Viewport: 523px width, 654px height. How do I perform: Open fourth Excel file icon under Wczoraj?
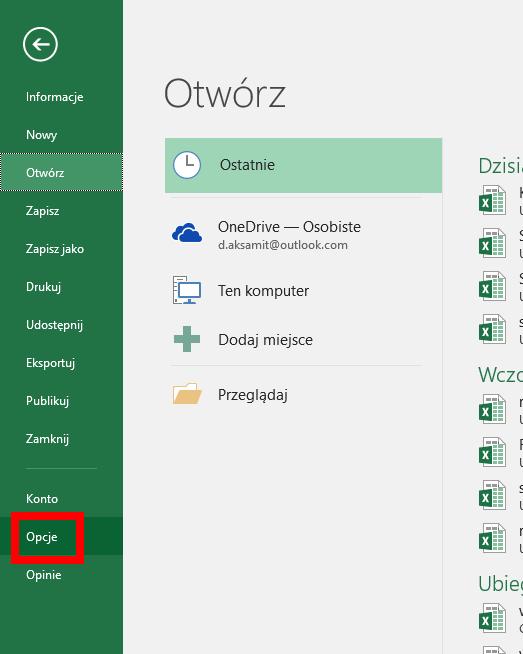click(493, 538)
